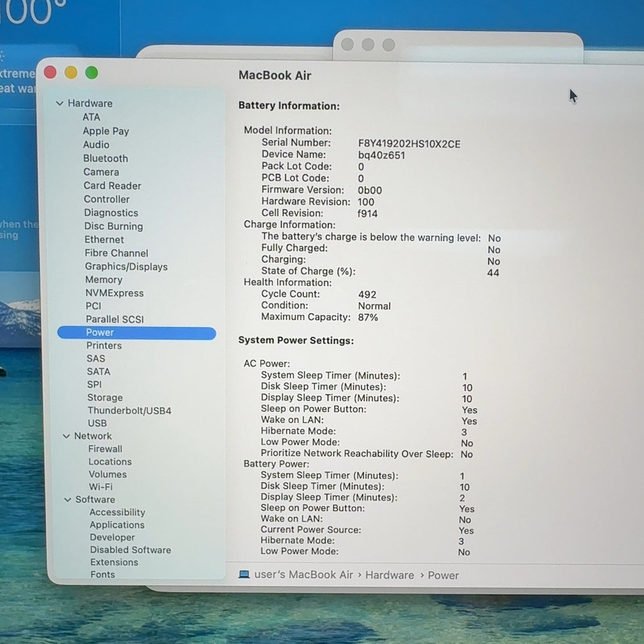Click Firmware Version value 0b00

pyautogui.click(x=370, y=190)
